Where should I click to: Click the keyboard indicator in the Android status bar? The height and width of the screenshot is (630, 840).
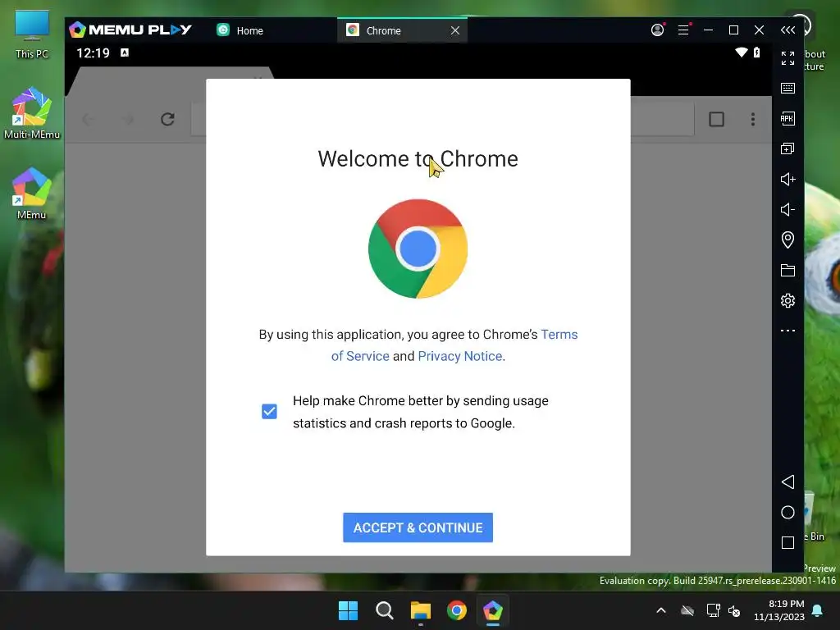(x=125, y=52)
